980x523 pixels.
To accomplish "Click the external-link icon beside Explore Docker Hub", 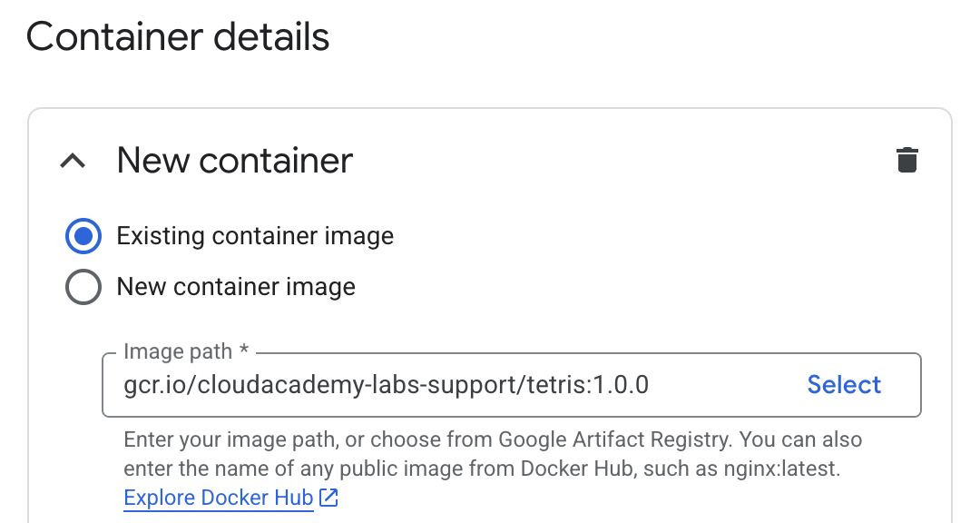I will tap(329, 498).
